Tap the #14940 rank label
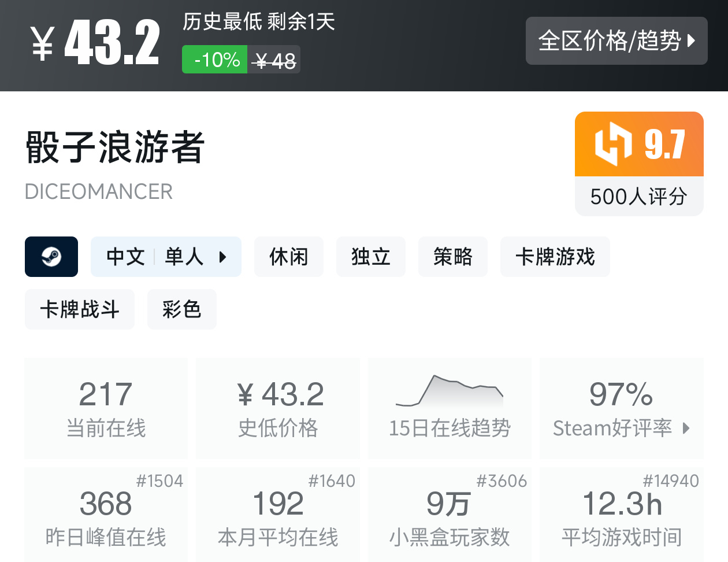The width and height of the screenshot is (728, 562). point(671,480)
